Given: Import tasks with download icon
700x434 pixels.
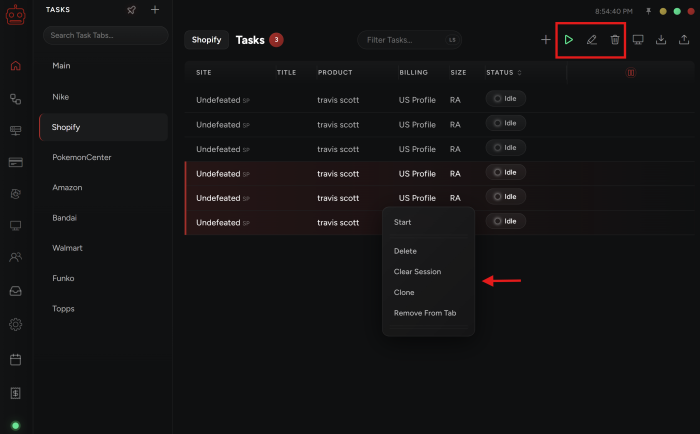Looking at the screenshot, I should pyautogui.click(x=661, y=40).
